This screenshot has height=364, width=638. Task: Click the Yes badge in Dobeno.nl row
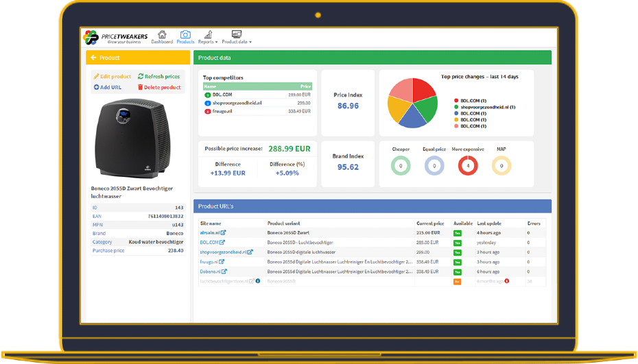(458, 271)
